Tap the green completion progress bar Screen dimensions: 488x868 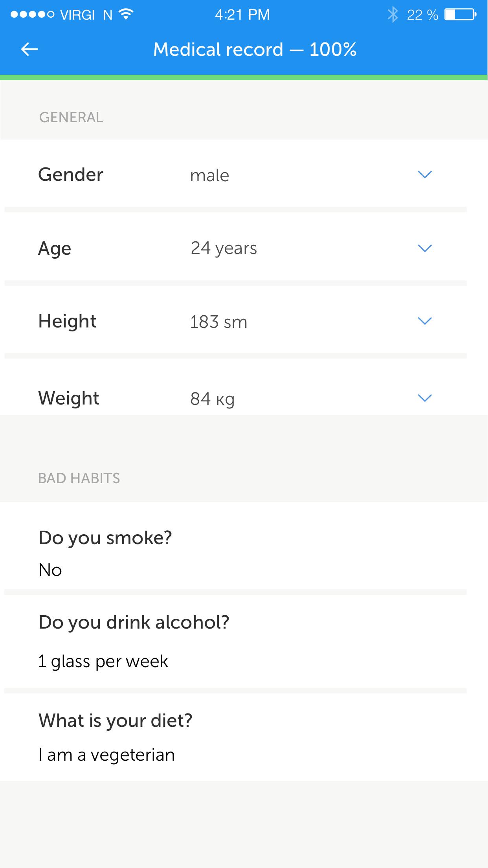(244, 77)
